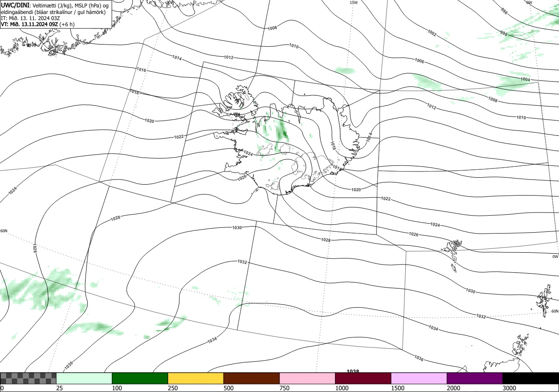The width and height of the screenshot is (559, 392).
Task: Click the deep purple 2000–3000 legend swatch
Action: pyautogui.click(x=475, y=378)
